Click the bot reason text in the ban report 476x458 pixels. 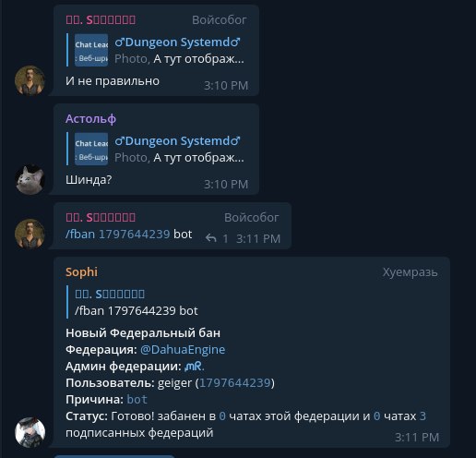[x=137, y=399]
